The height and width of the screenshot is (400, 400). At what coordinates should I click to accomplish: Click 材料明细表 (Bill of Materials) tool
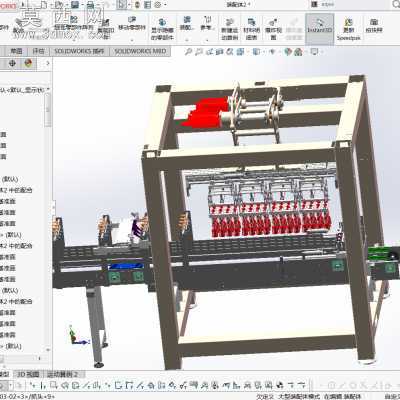pyautogui.click(x=252, y=29)
